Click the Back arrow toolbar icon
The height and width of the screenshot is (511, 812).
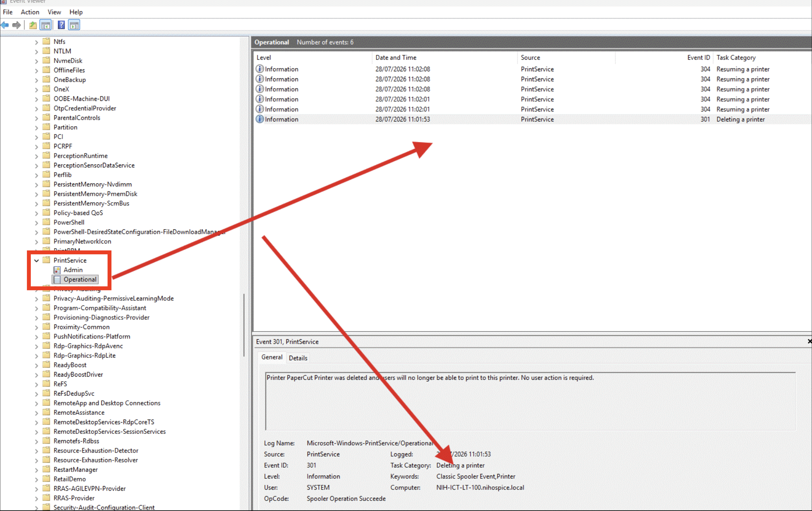[5, 25]
